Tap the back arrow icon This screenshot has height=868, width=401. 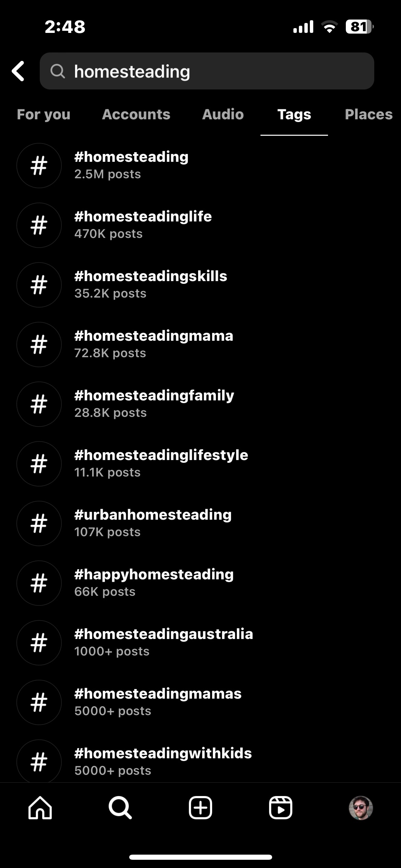pos(18,71)
